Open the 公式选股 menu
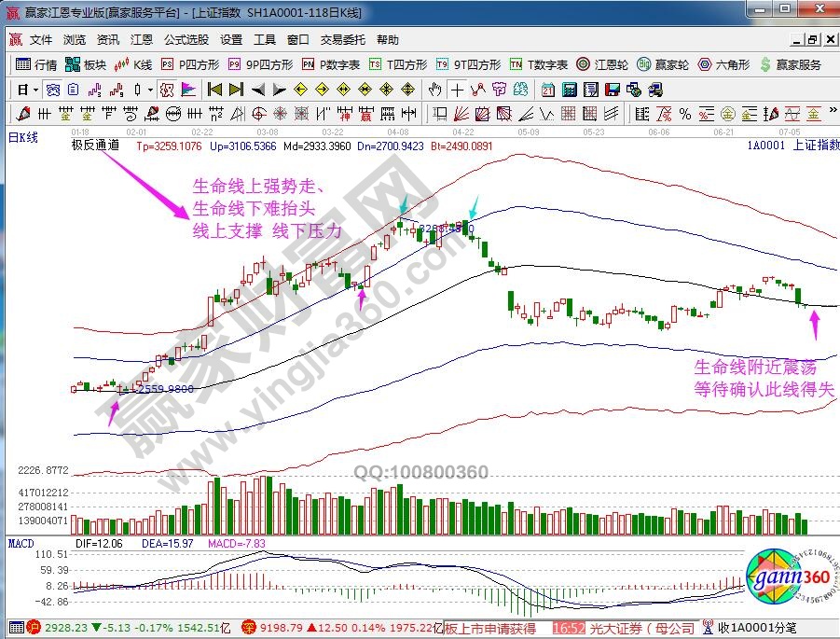This screenshot has width=840, height=639. pos(186,40)
